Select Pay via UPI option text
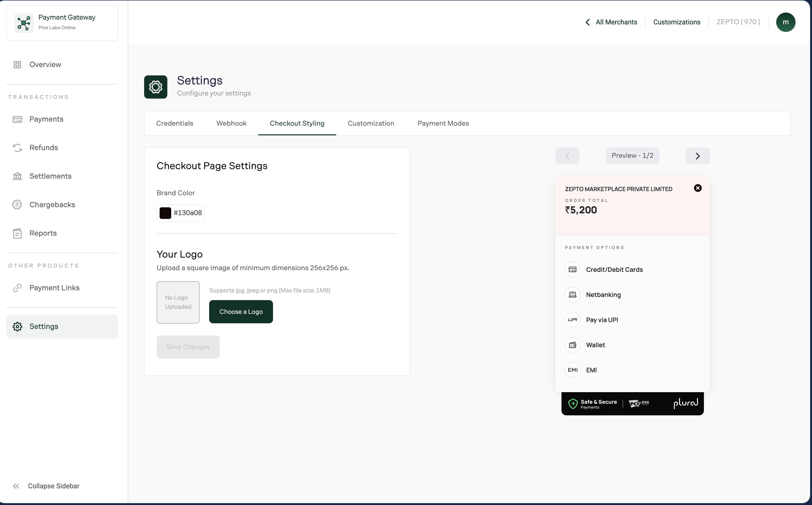Image resolution: width=812 pixels, height=505 pixels. (x=602, y=320)
